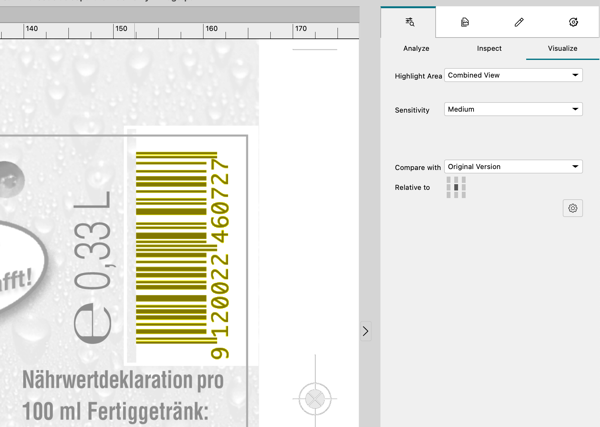Image resolution: width=600 pixels, height=427 pixels.
Task: Collapse the side panel with the chevron arrow
Action: coord(366,331)
